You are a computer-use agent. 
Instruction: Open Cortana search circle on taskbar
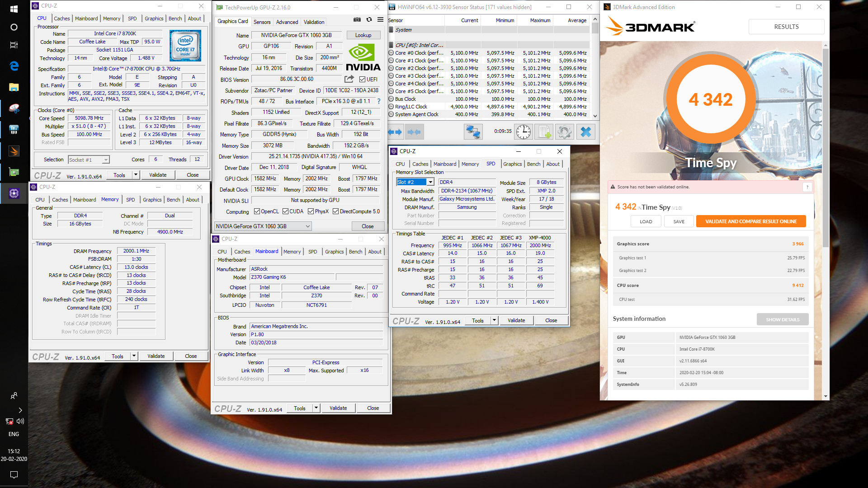coord(14,27)
